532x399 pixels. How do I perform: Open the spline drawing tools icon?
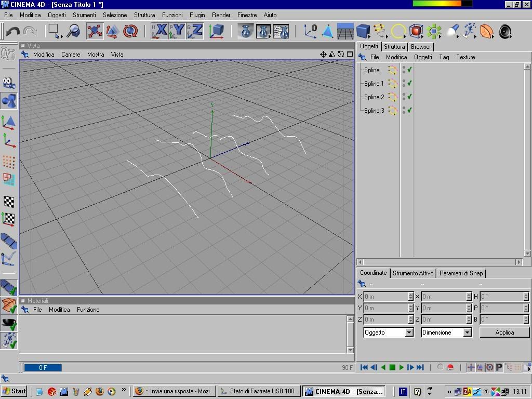pyautogui.click(x=381, y=31)
